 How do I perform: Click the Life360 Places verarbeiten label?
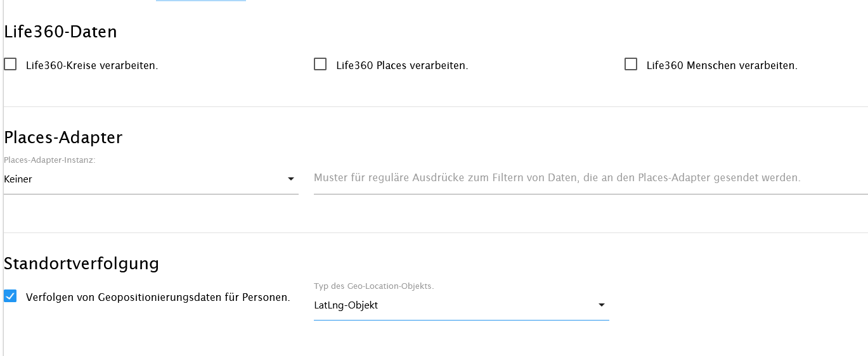click(402, 65)
